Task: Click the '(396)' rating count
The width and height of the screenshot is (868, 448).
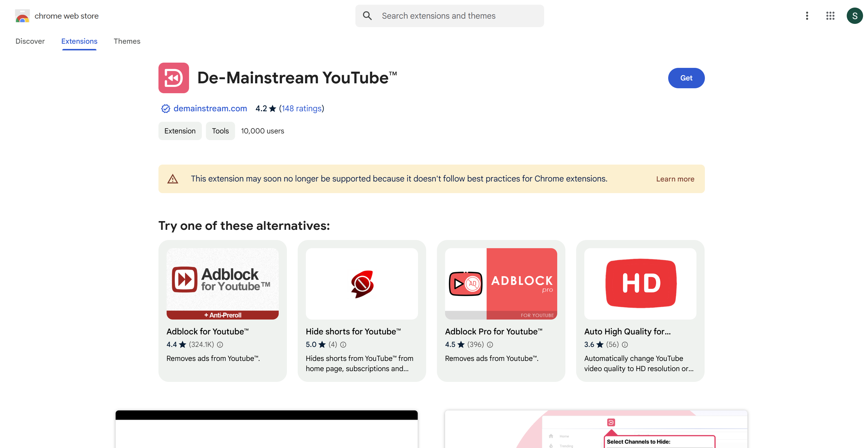Action: 475,345
